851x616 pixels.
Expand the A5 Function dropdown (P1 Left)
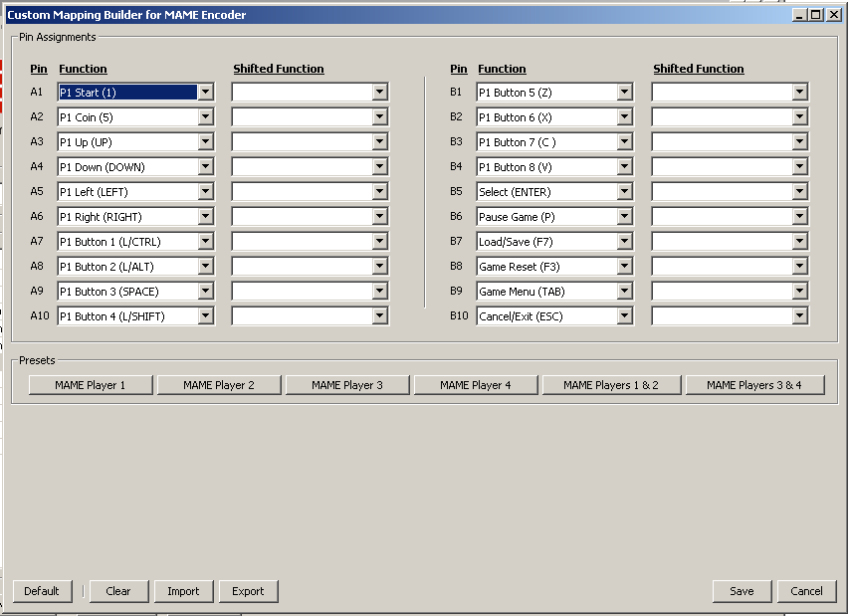tap(205, 192)
